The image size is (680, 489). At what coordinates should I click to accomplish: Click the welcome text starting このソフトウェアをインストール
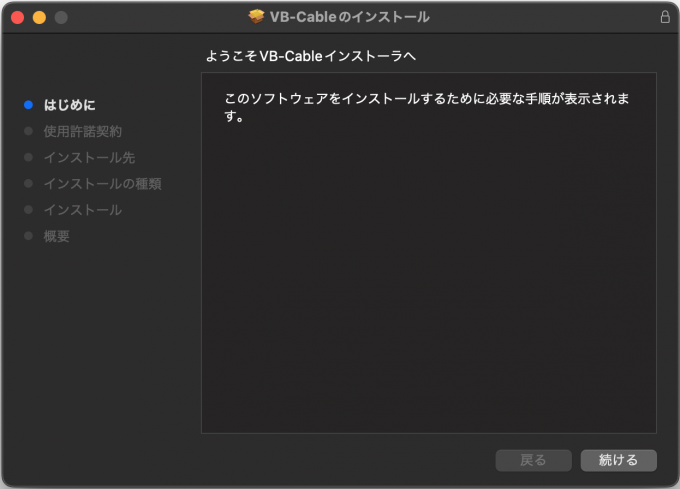[x=426, y=107]
